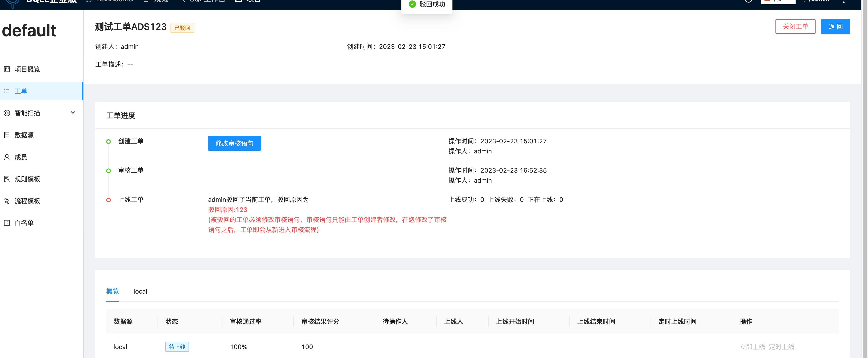
Task: Click the 关闭工单 button
Action: pyautogui.click(x=795, y=26)
